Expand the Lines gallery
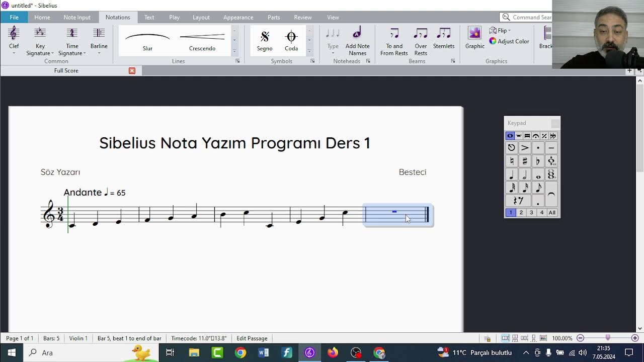The image size is (644, 362). click(234, 51)
